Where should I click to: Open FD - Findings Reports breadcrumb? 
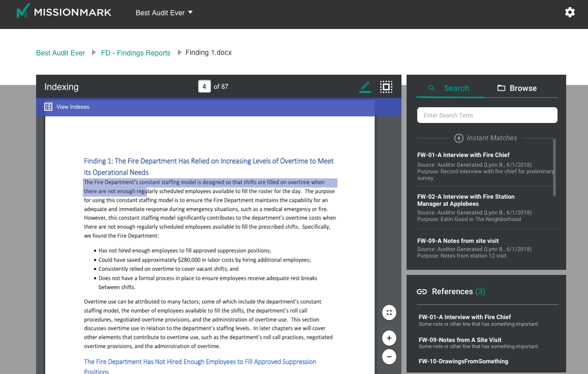tap(136, 53)
